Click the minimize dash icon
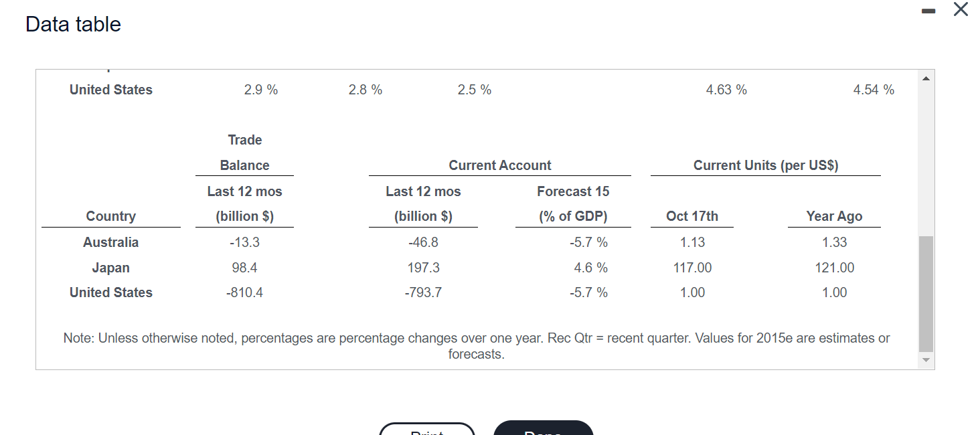This screenshot has width=980, height=435. [928, 11]
